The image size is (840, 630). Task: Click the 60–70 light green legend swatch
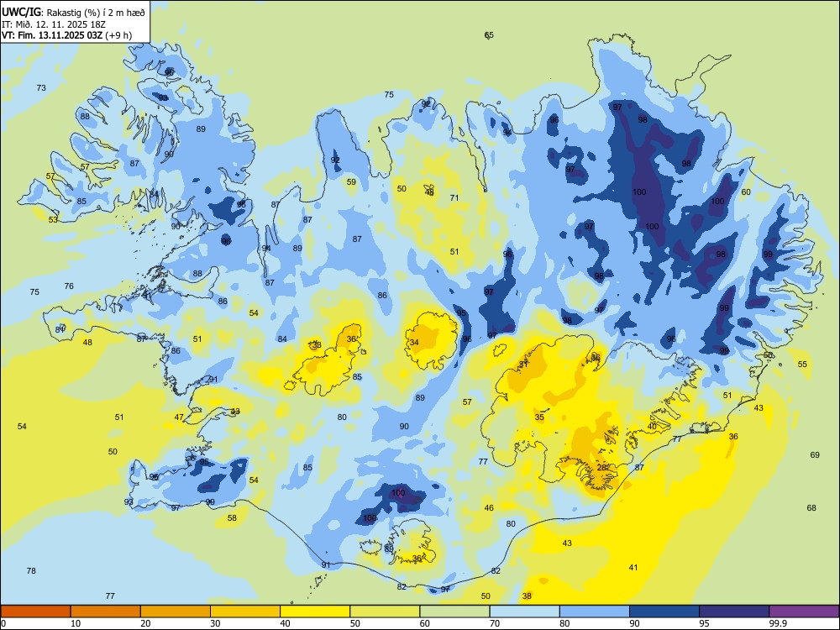click(454, 612)
